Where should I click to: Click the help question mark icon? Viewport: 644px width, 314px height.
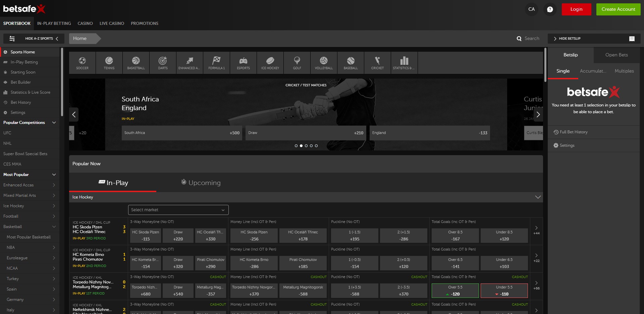tap(550, 9)
